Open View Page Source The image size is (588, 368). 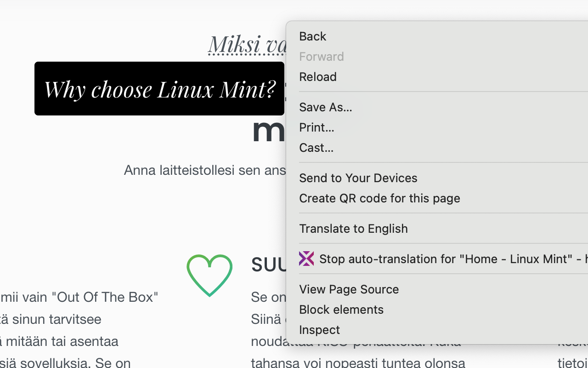point(349,289)
